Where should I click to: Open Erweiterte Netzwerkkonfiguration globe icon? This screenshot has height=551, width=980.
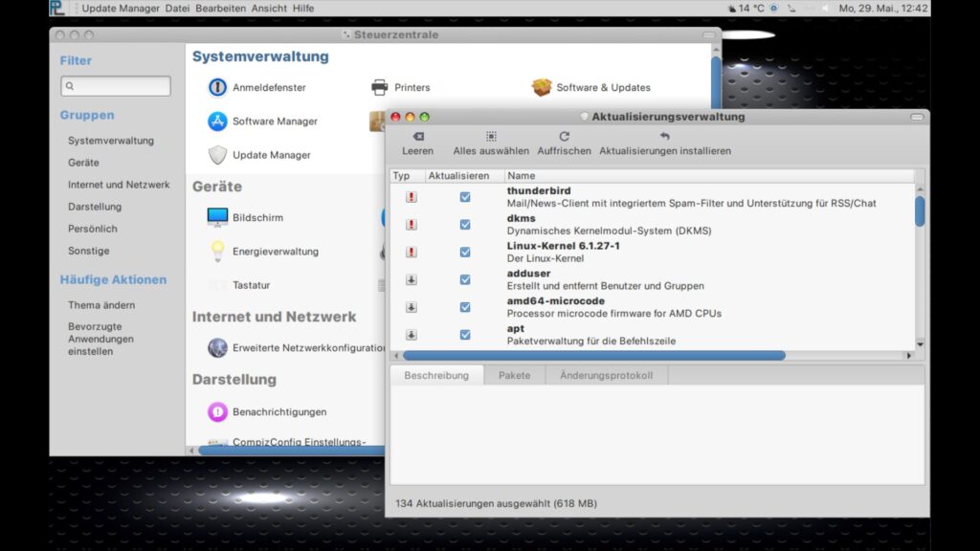pos(217,347)
